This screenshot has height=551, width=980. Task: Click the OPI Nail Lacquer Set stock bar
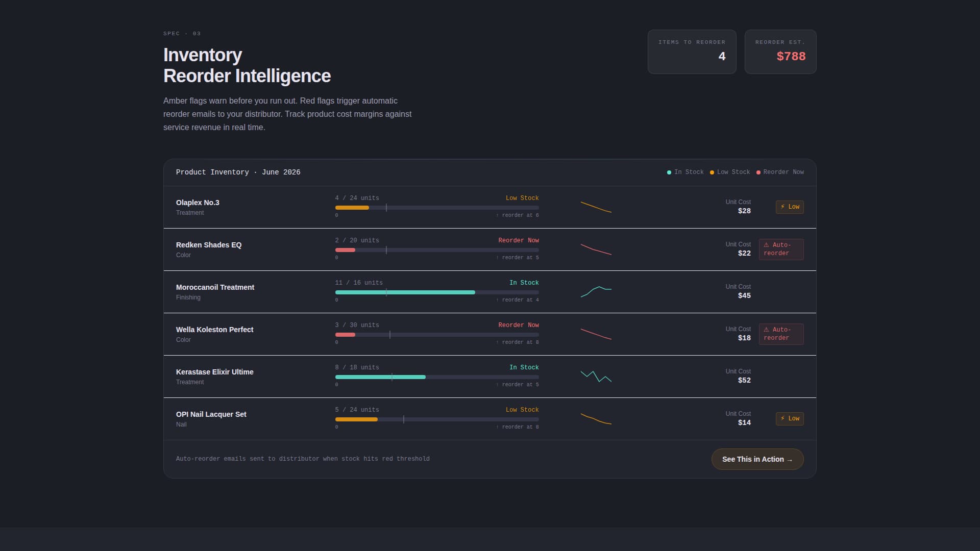point(437,419)
